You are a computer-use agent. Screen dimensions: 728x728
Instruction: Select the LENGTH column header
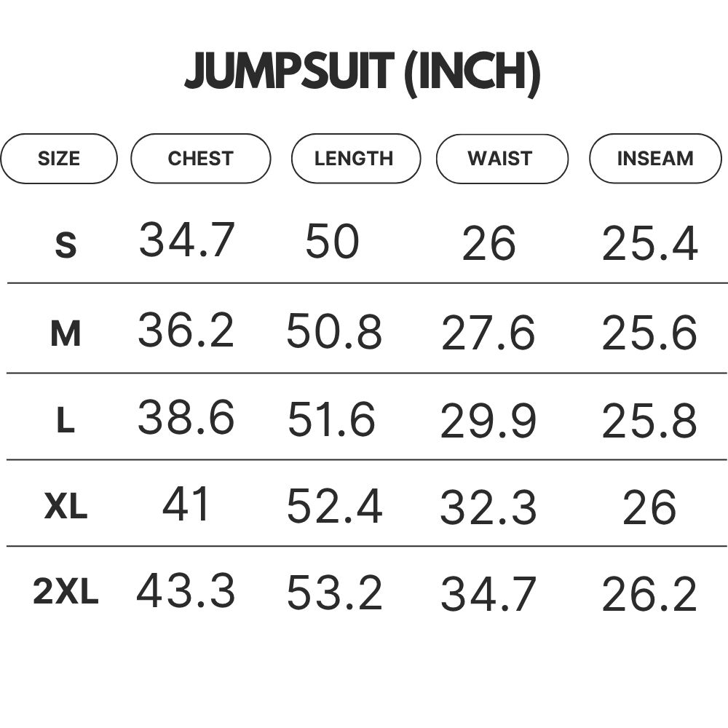point(356,159)
